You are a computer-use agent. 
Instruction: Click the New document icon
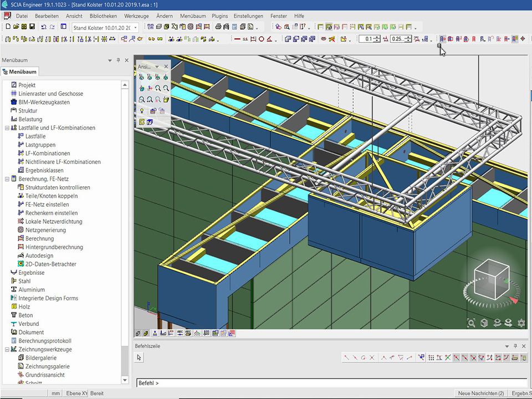(8, 27)
